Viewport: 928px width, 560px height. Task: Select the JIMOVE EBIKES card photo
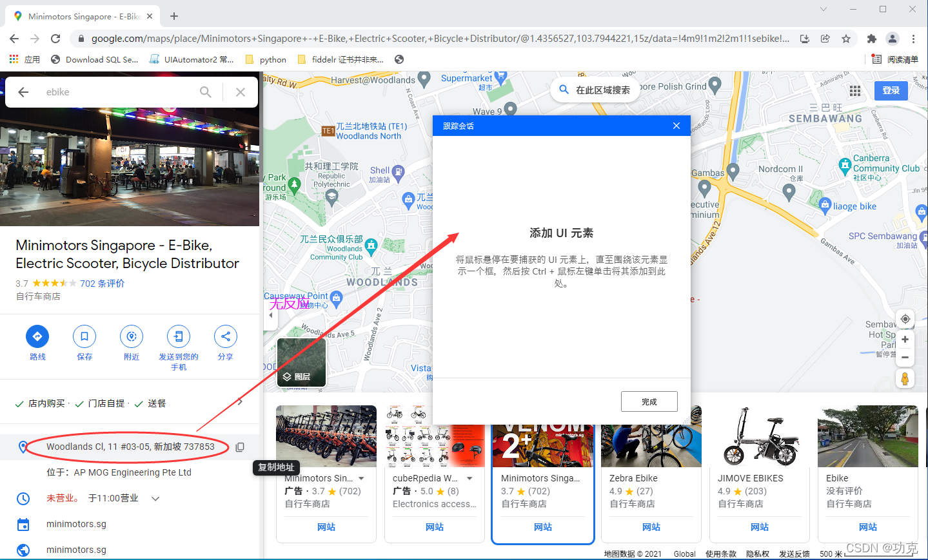(x=760, y=436)
